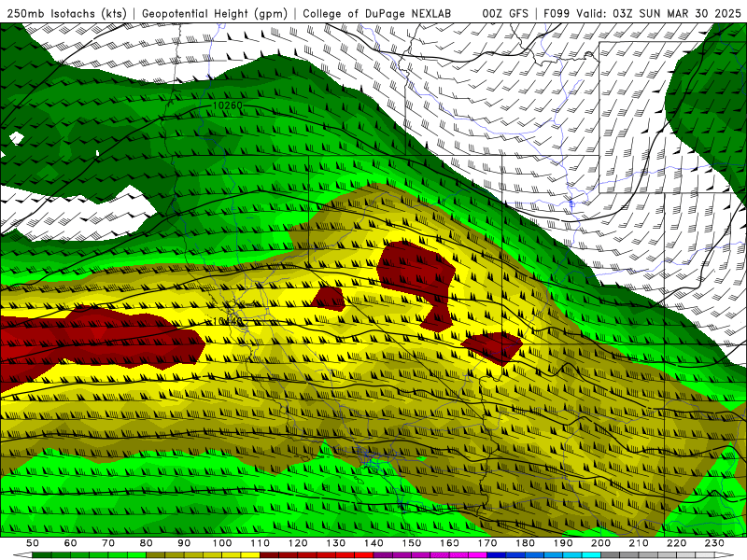747x560 pixels.
Task: Click the legend value 150
Action: click(412, 543)
